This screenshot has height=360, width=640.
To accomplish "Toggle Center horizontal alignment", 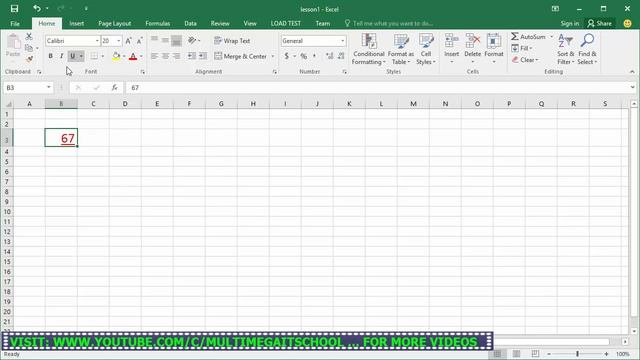I will point(165,56).
